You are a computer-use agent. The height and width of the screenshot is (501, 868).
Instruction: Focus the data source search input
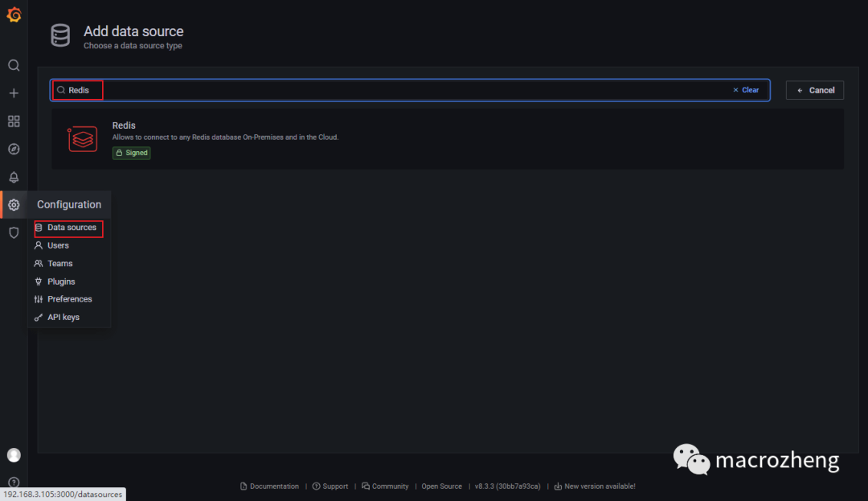[x=410, y=90]
